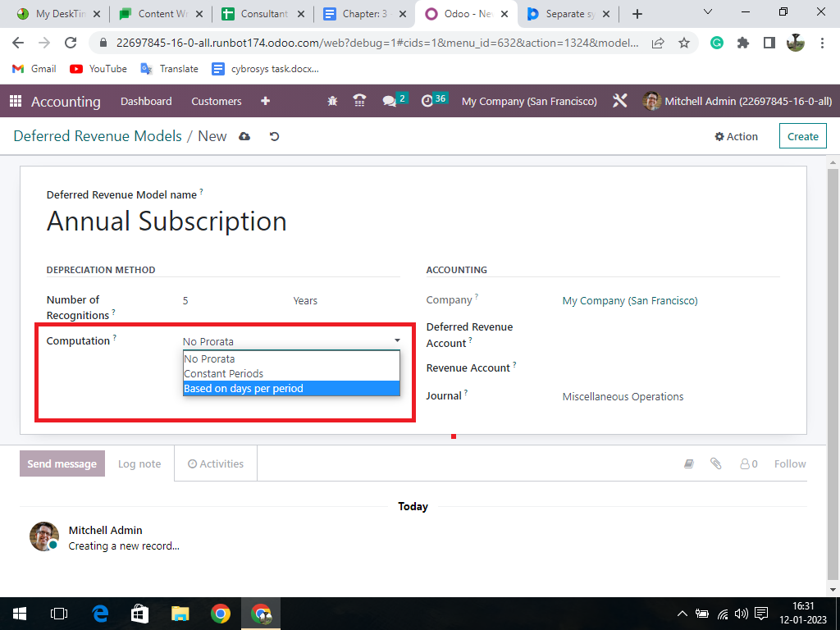Open File Explorer from taskbar
Image resolution: width=840 pixels, height=630 pixels.
pyautogui.click(x=180, y=614)
